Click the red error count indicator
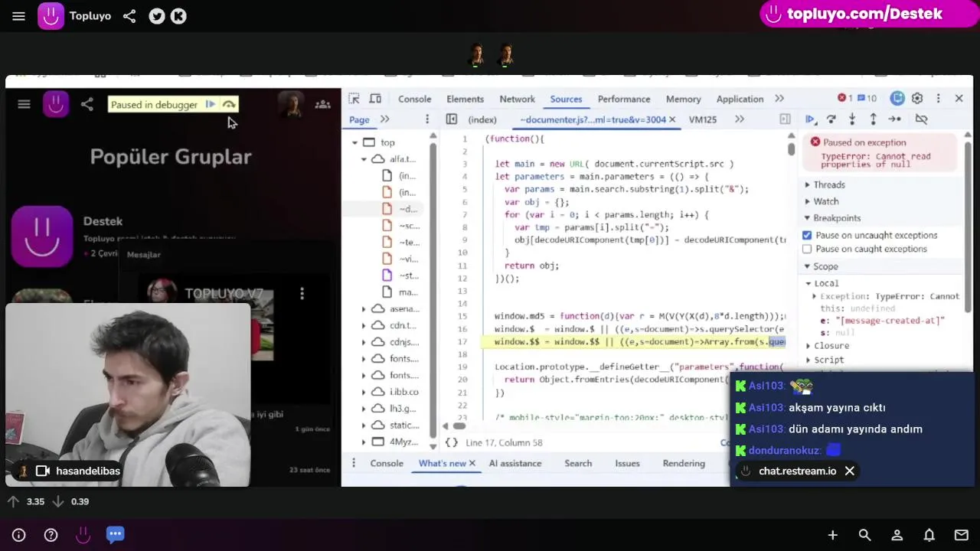This screenshot has height=551, width=980. [845, 99]
